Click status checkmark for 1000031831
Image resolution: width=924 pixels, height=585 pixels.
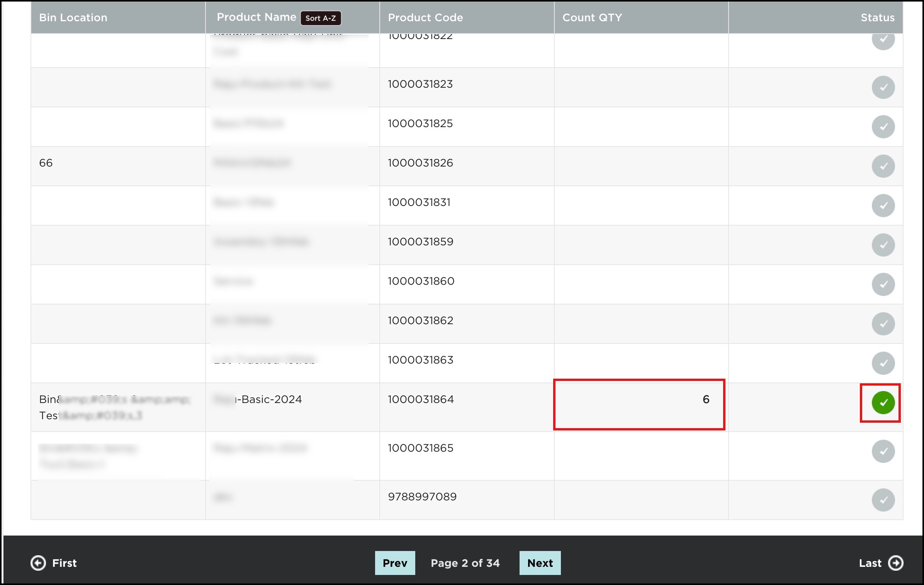click(883, 206)
